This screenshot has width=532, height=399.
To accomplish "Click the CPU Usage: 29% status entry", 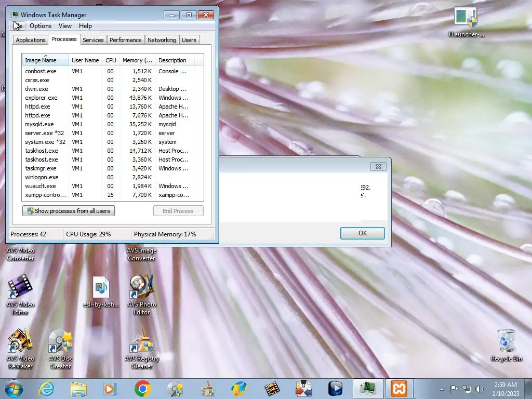I will click(88, 234).
